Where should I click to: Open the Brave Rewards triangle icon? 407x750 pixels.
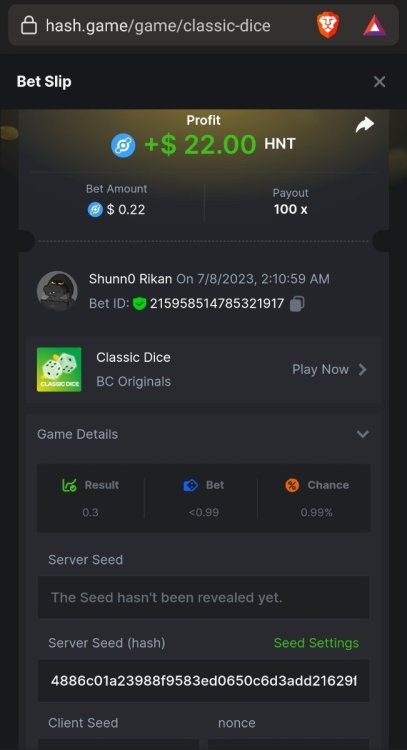click(x=374, y=26)
